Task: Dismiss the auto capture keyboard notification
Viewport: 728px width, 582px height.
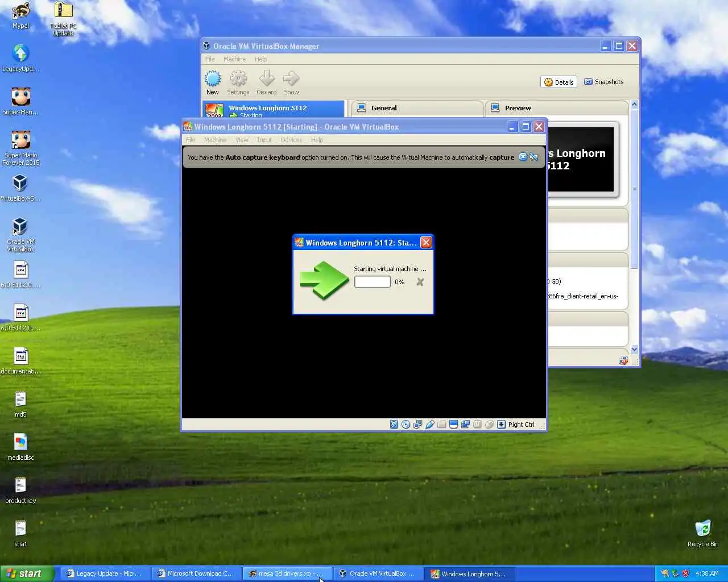Action: pyautogui.click(x=523, y=157)
